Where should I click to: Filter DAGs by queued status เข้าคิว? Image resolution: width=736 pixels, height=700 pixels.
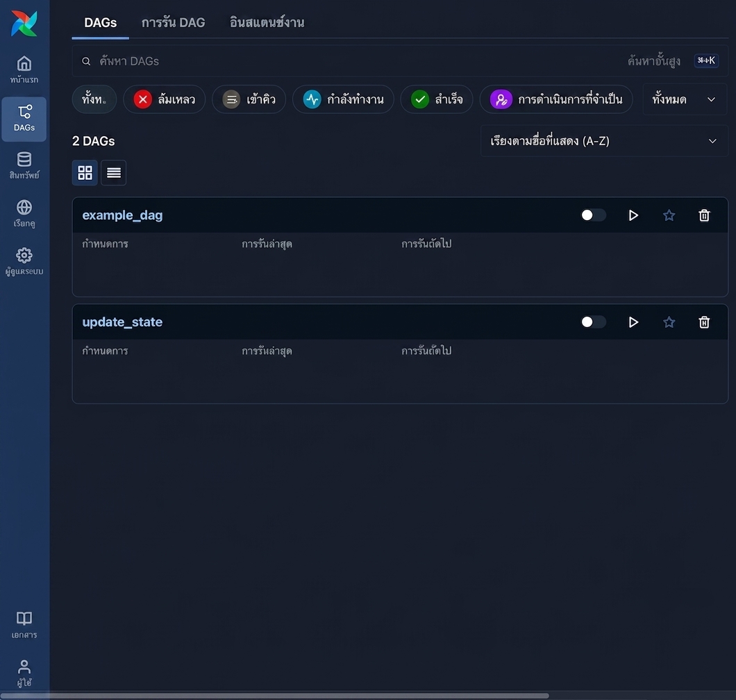click(x=249, y=99)
